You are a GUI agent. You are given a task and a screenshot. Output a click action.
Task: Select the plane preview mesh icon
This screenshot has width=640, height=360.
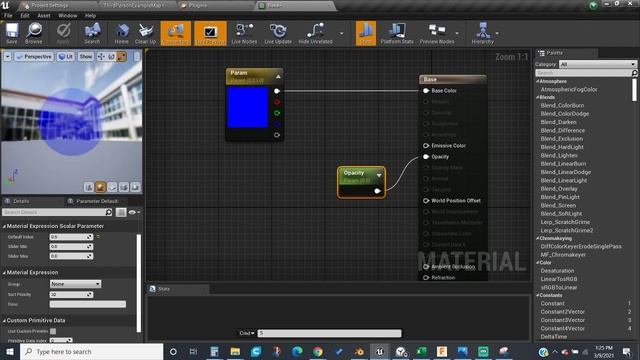[112, 187]
